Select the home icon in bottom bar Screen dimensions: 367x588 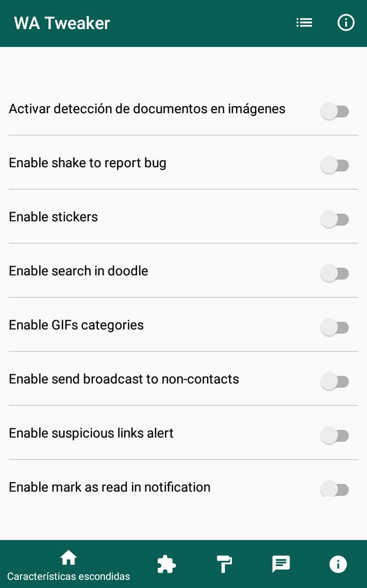coord(68,557)
